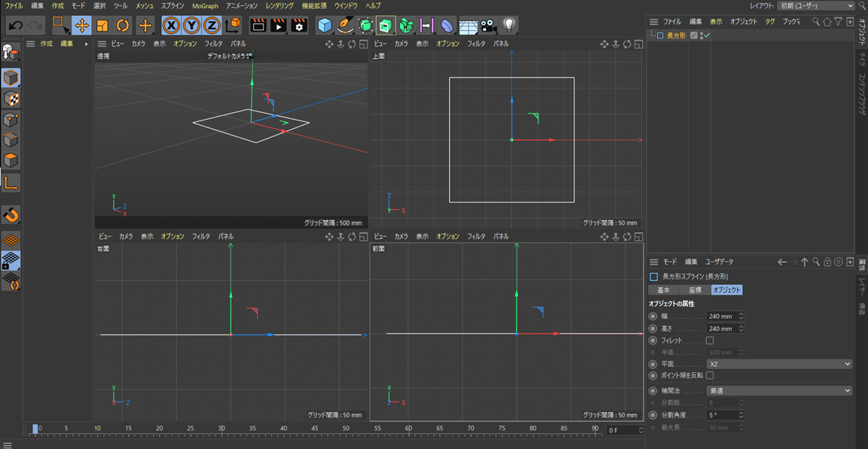868x449 pixels.
Task: Click the 幅 value field
Action: [721, 316]
